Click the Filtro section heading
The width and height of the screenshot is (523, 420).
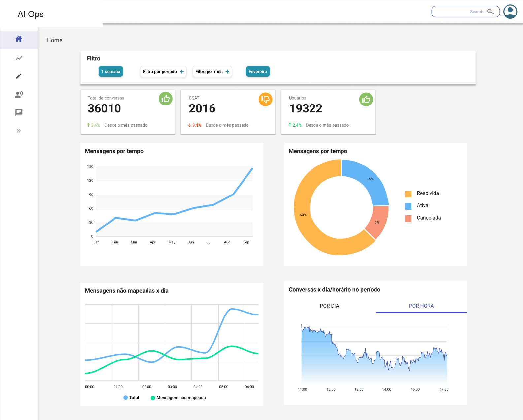(x=93, y=59)
